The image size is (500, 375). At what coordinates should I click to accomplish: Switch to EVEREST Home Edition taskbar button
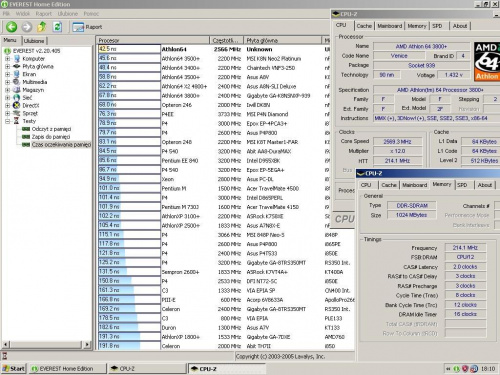pyautogui.click(x=68, y=369)
